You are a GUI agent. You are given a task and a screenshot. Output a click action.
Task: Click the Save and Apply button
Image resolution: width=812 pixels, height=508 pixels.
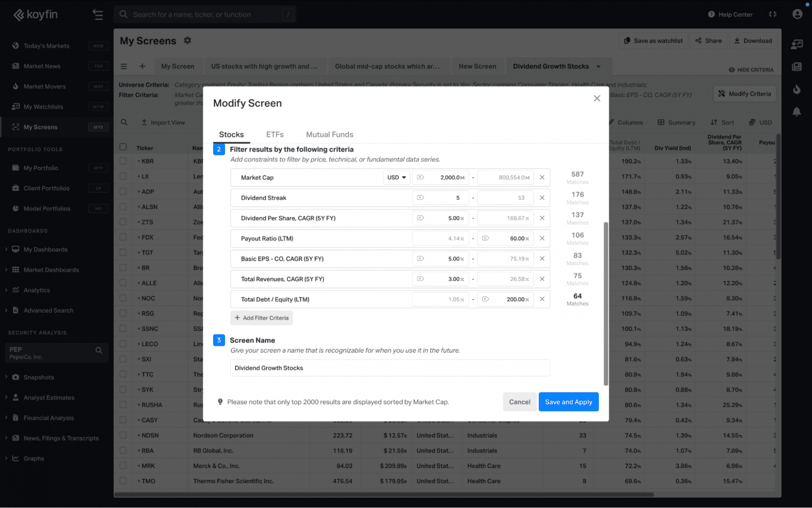pos(568,402)
